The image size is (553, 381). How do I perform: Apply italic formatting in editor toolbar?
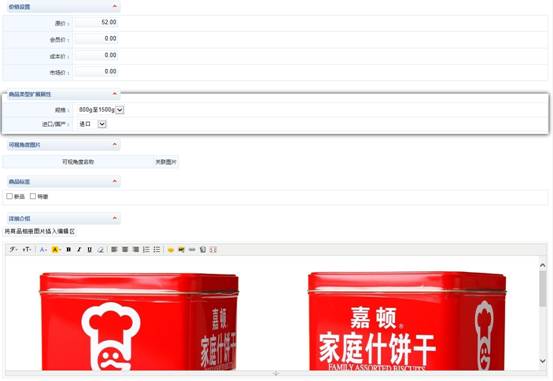click(x=79, y=249)
